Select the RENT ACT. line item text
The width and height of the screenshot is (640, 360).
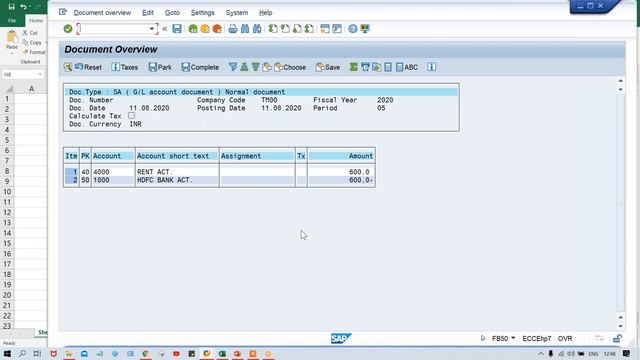tap(155, 172)
